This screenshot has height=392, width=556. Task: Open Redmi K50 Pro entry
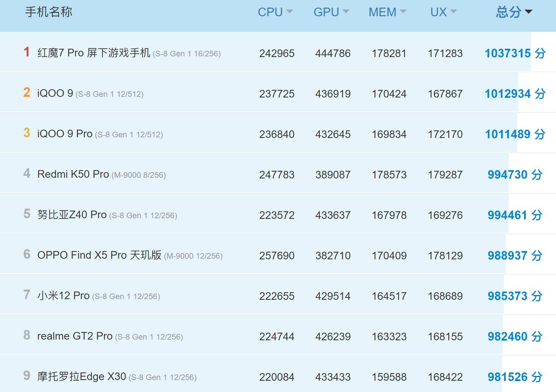click(73, 174)
